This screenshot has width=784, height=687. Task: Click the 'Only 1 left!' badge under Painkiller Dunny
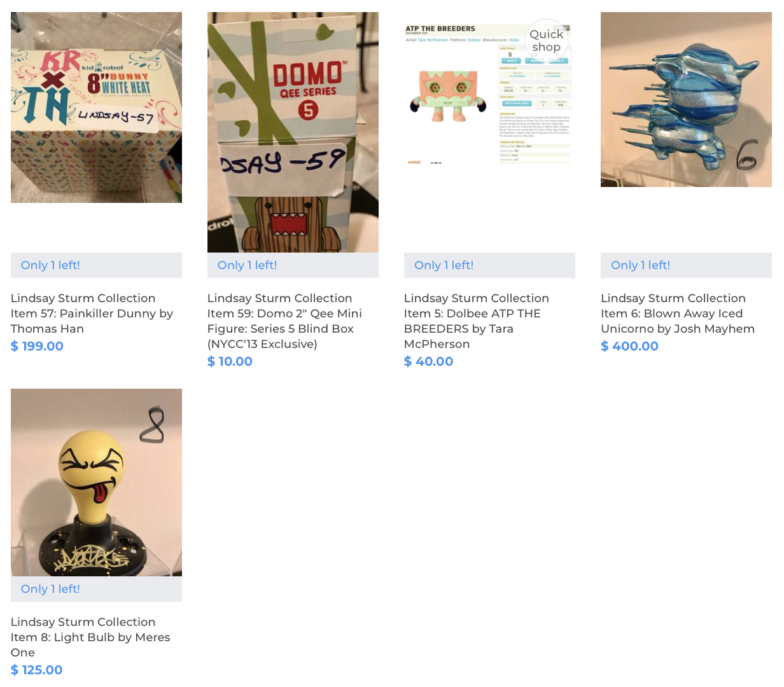[96, 265]
